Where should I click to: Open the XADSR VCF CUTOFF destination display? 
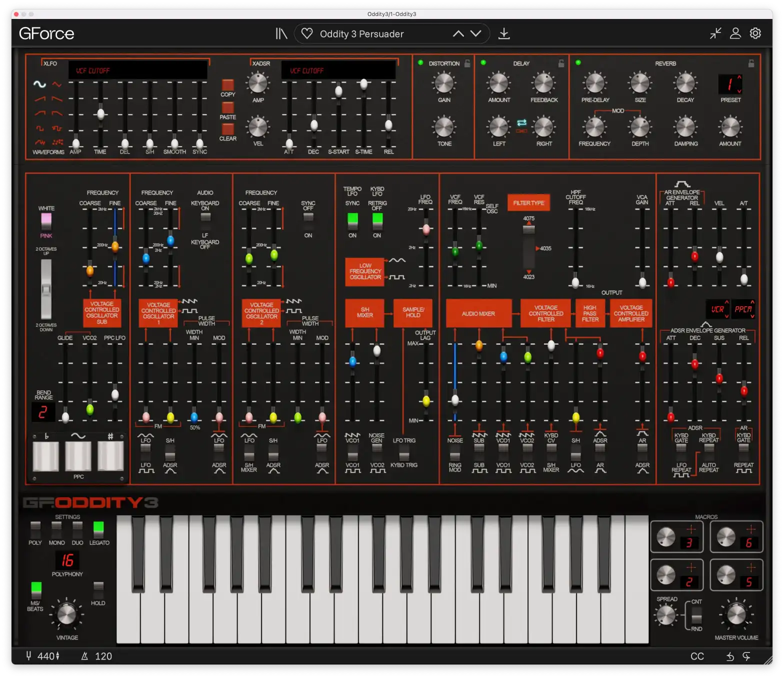click(338, 70)
